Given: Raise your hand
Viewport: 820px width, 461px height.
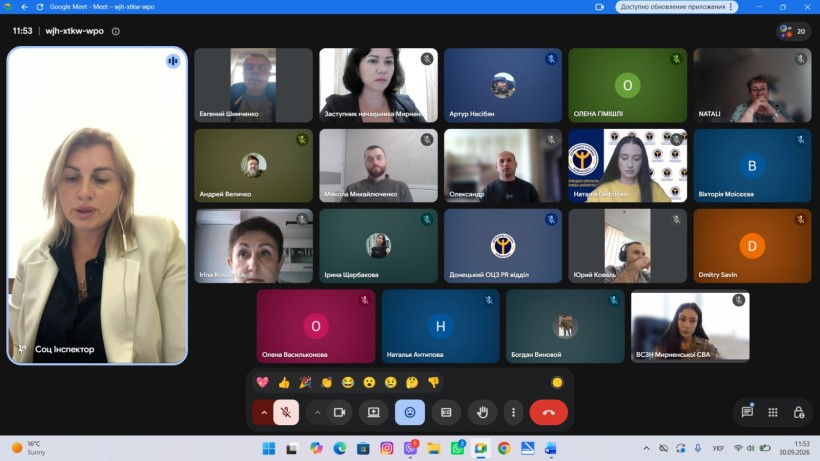Looking at the screenshot, I should pyautogui.click(x=482, y=412).
